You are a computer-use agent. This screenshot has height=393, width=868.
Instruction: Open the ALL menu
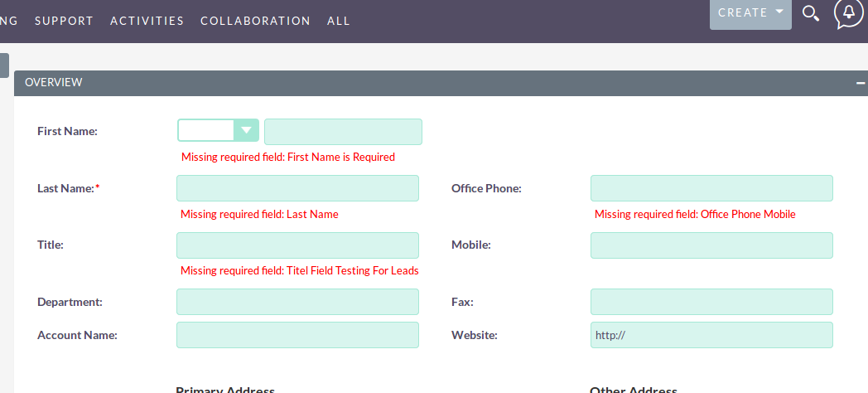[338, 21]
